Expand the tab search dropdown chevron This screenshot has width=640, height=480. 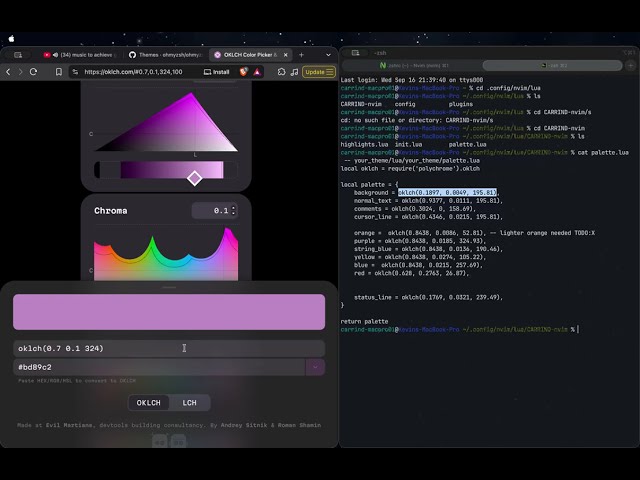[328, 55]
